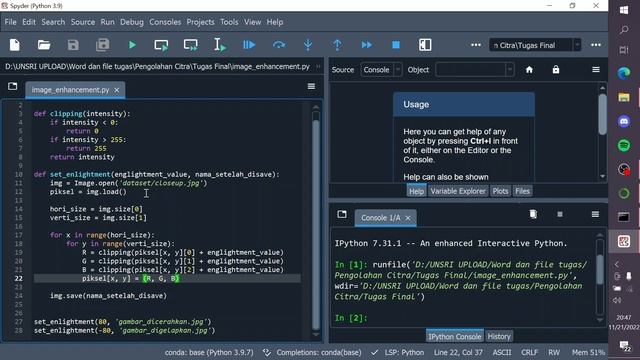The height and width of the screenshot is (360, 640).
Task: Save file with the floppy disk icon
Action: [x=73, y=45]
